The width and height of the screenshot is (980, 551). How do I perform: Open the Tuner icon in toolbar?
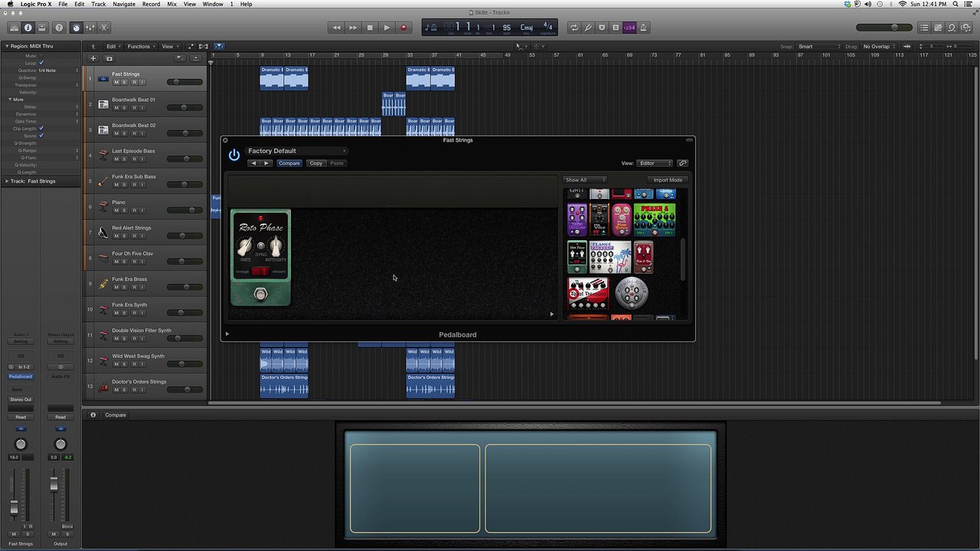(x=588, y=28)
